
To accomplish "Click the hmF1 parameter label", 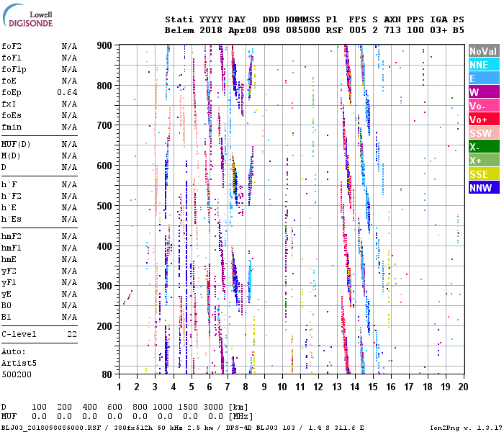I will (x=12, y=248).
